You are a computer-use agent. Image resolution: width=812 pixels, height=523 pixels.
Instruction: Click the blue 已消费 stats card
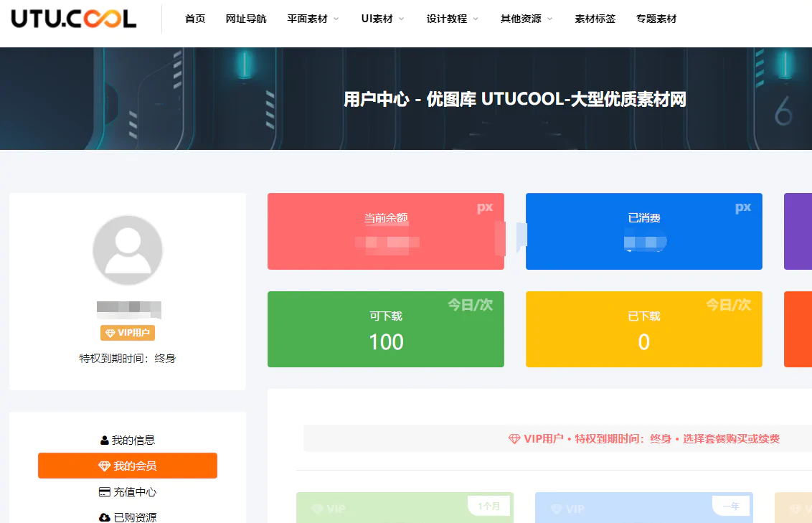click(643, 231)
